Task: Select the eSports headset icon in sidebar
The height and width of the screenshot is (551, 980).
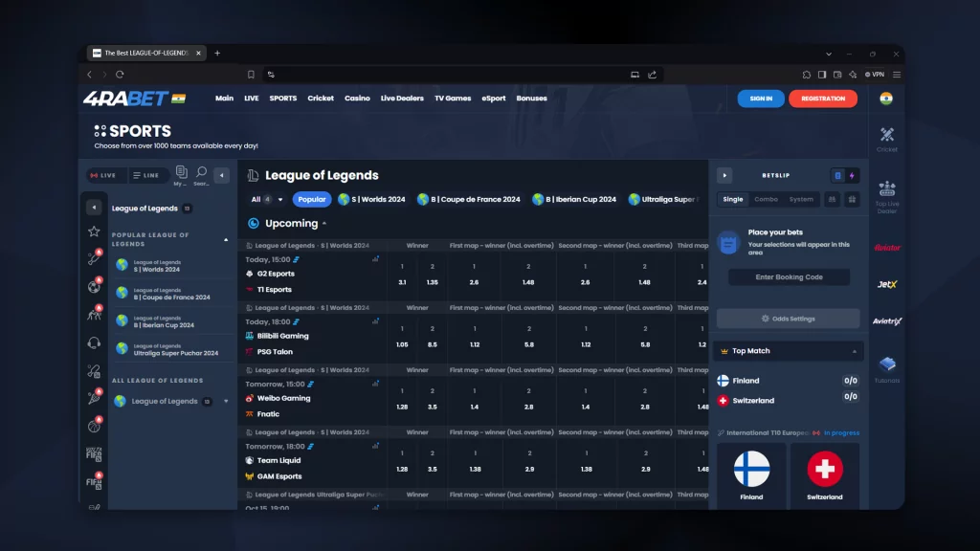Action: (94, 342)
